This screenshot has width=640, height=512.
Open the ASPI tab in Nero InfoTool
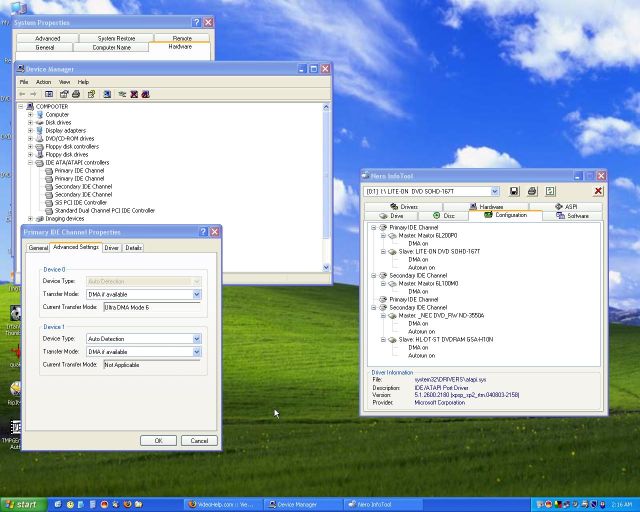[x=566, y=207]
